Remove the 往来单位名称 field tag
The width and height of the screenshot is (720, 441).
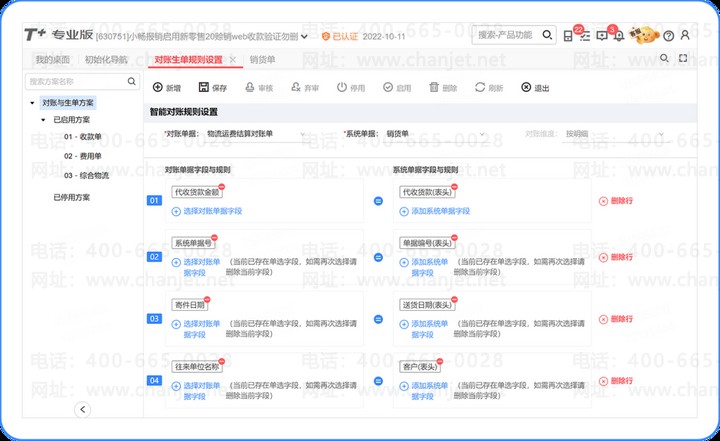click(222, 361)
